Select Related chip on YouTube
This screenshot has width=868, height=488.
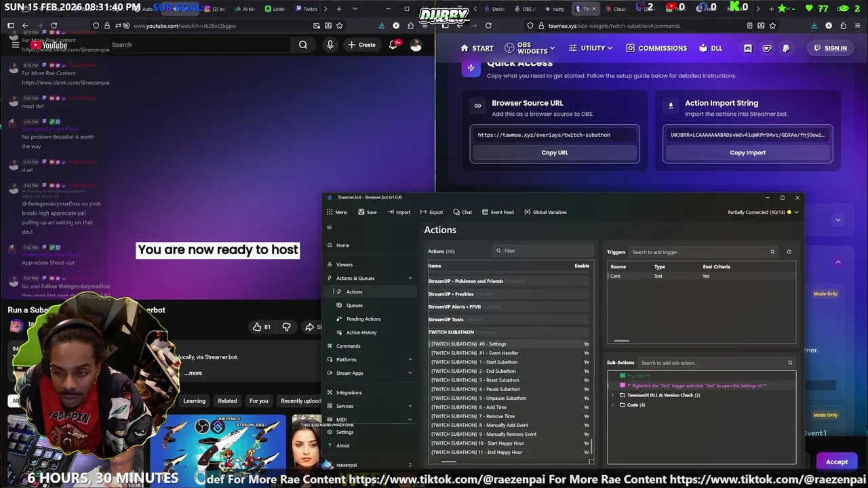click(x=227, y=401)
